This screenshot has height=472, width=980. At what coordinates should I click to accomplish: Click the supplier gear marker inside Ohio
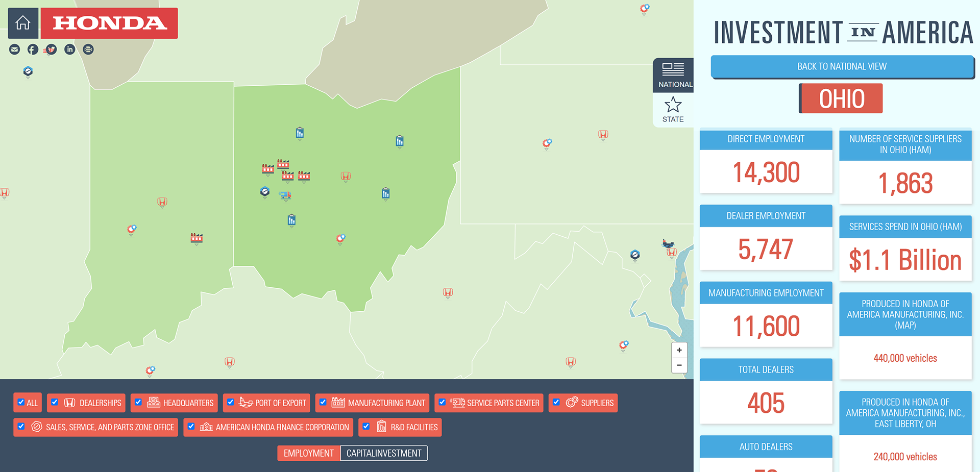(340, 239)
